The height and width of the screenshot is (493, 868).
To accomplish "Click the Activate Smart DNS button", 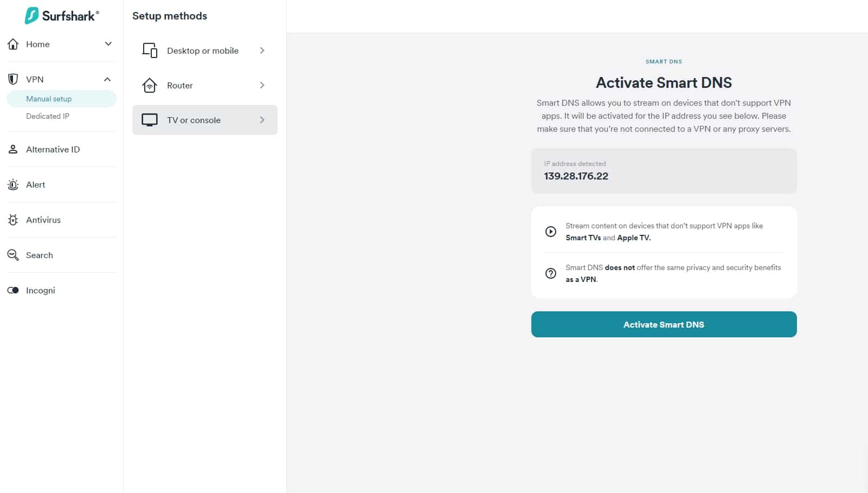I will pos(664,324).
